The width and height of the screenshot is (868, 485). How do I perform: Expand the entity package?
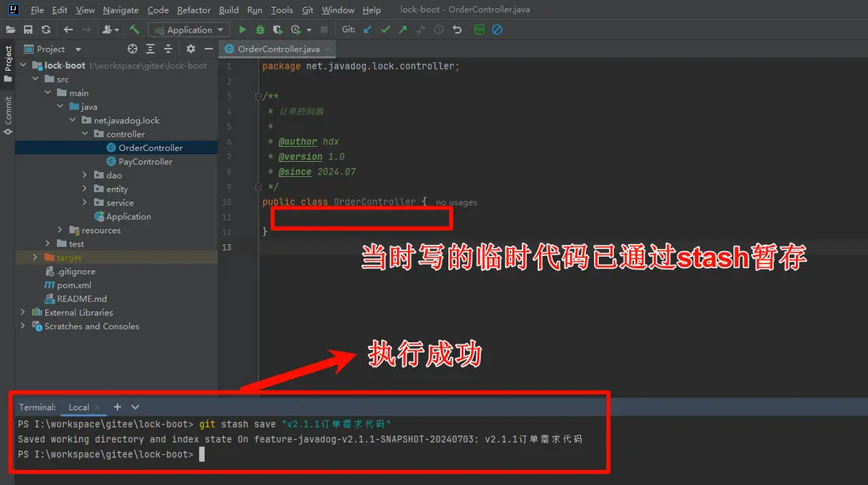pyautogui.click(x=85, y=189)
